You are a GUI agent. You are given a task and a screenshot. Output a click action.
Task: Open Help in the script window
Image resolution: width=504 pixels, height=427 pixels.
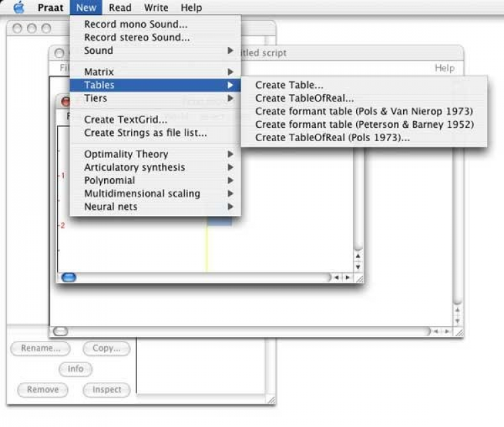[445, 68]
